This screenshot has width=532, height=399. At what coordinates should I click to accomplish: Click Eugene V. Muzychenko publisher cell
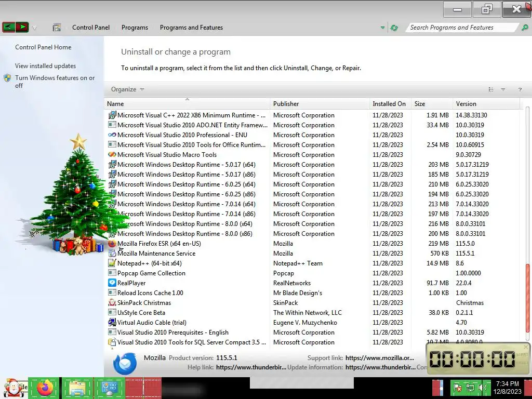point(305,322)
